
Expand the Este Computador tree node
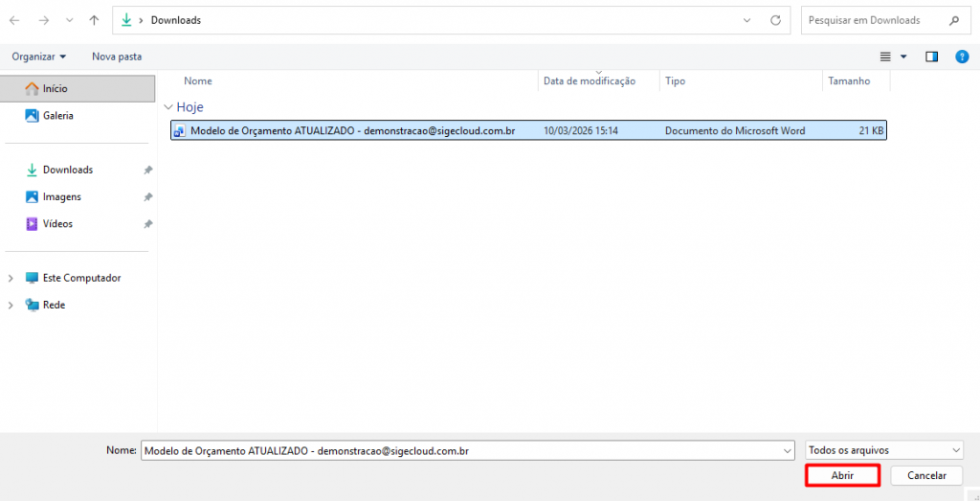(11, 279)
